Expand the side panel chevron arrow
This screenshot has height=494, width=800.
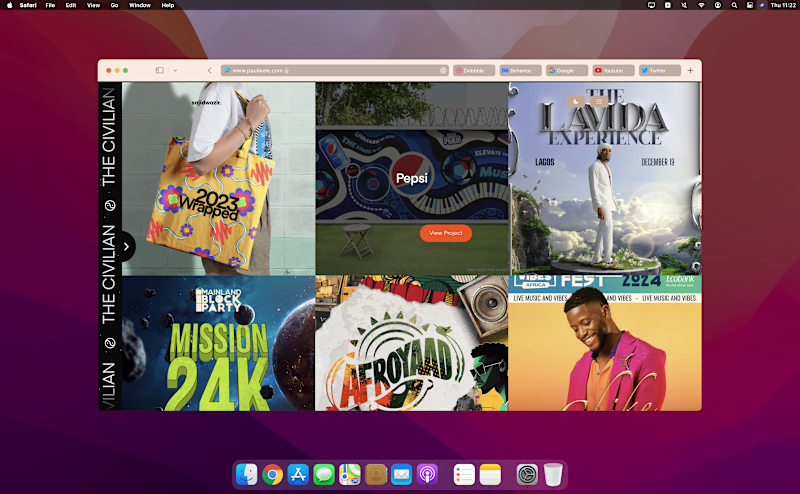point(126,247)
